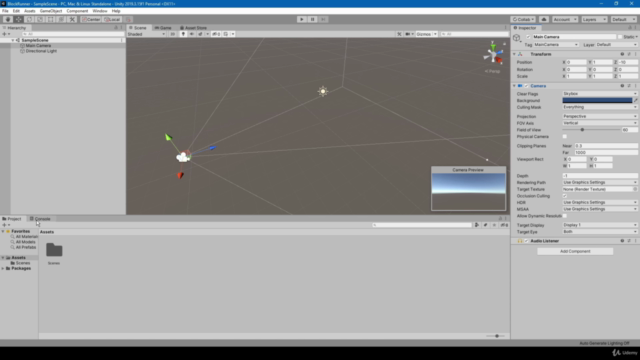Open the Shaded draw mode dropdown

[x=146, y=34]
